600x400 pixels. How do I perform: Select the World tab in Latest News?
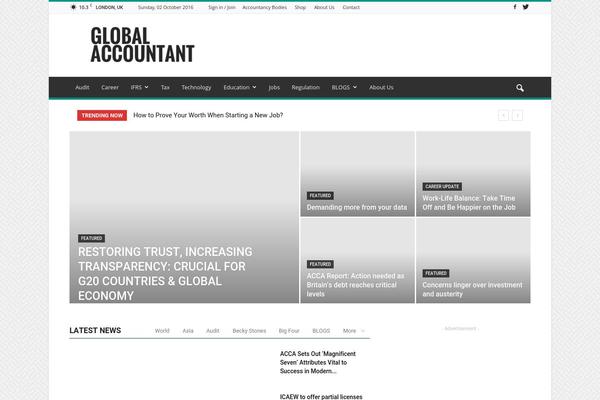pos(162,331)
